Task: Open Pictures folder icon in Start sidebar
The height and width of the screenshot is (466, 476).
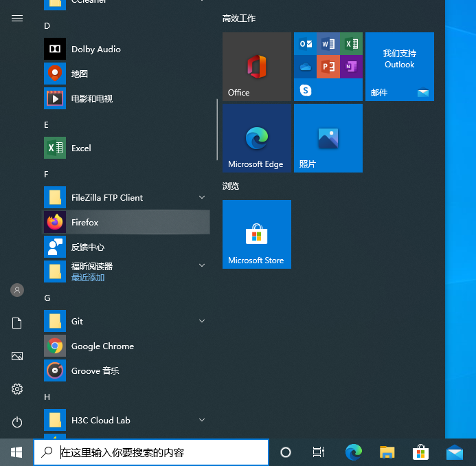Action: click(17, 356)
